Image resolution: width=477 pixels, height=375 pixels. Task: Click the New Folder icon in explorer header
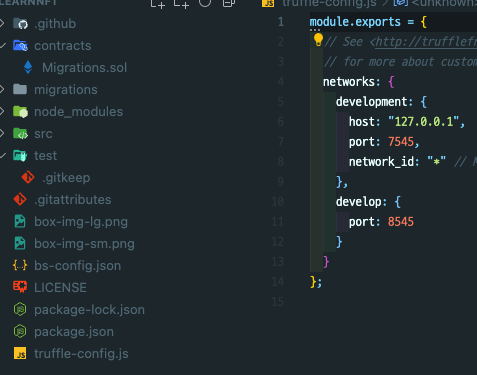pyautogui.click(x=181, y=3)
